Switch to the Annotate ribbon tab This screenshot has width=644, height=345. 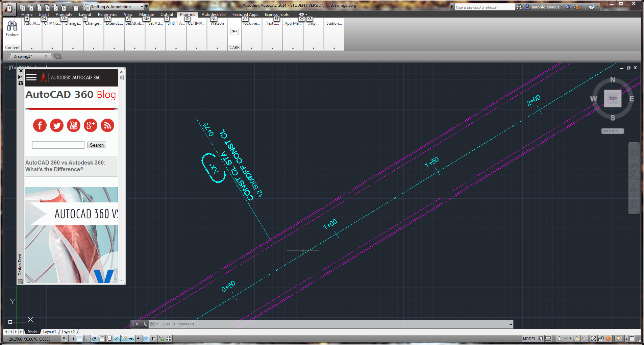tap(64, 15)
